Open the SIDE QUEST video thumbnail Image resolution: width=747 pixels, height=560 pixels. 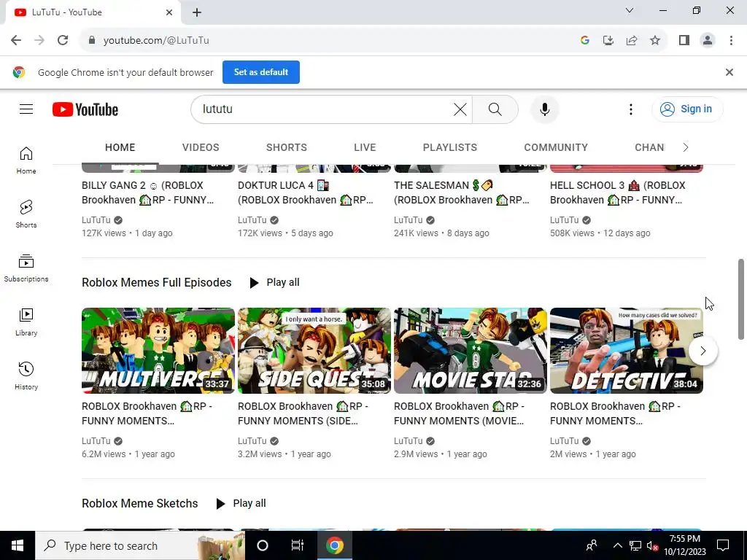pyautogui.click(x=314, y=351)
